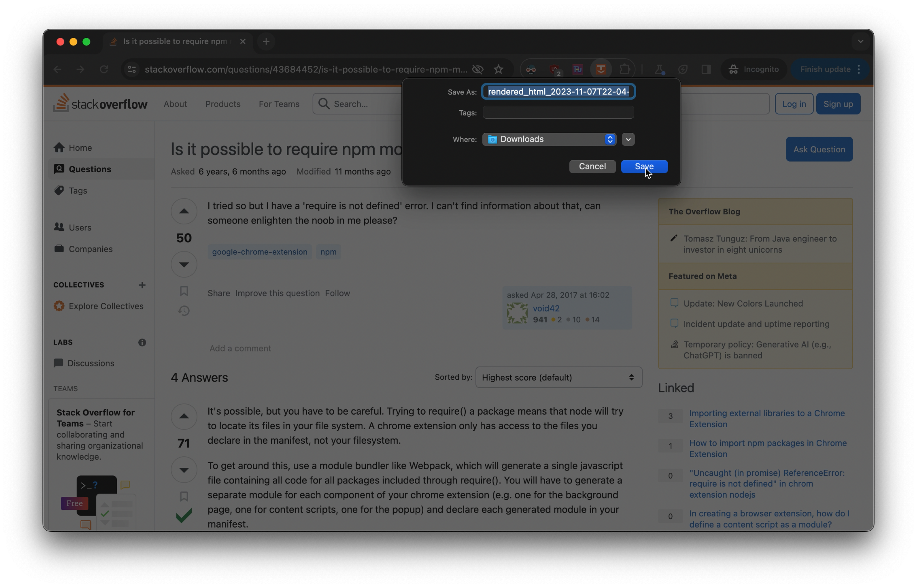Open the Where Downloads folder popup
The image size is (917, 588).
click(x=549, y=139)
